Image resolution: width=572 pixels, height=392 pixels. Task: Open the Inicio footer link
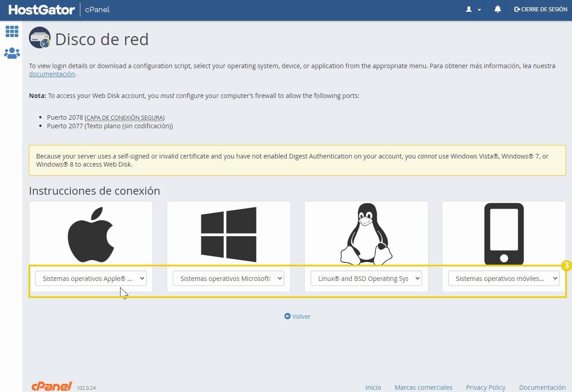coord(373,387)
